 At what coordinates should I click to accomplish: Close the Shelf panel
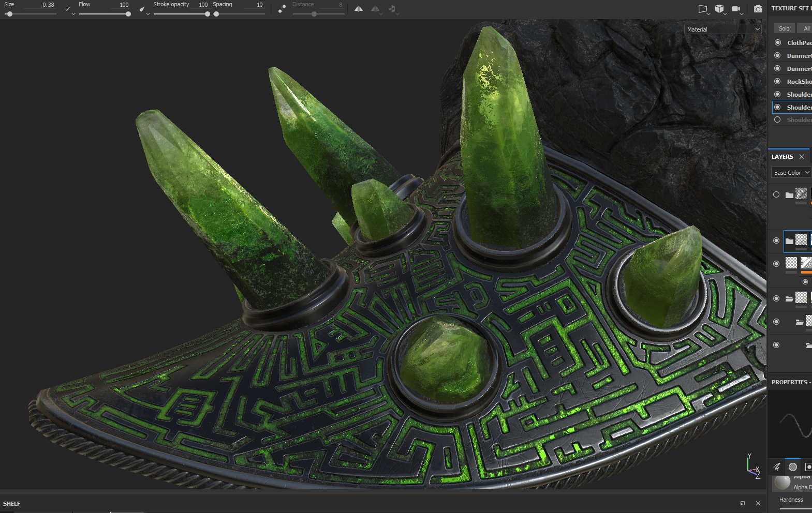coord(758,503)
